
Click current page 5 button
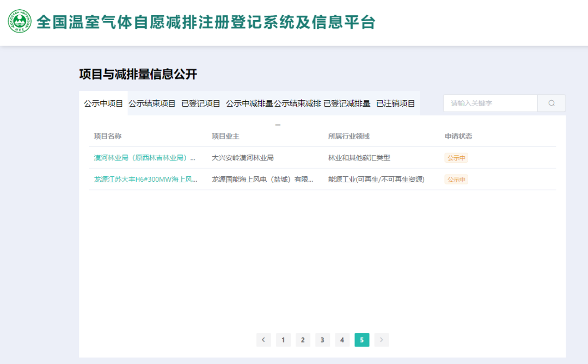click(362, 340)
